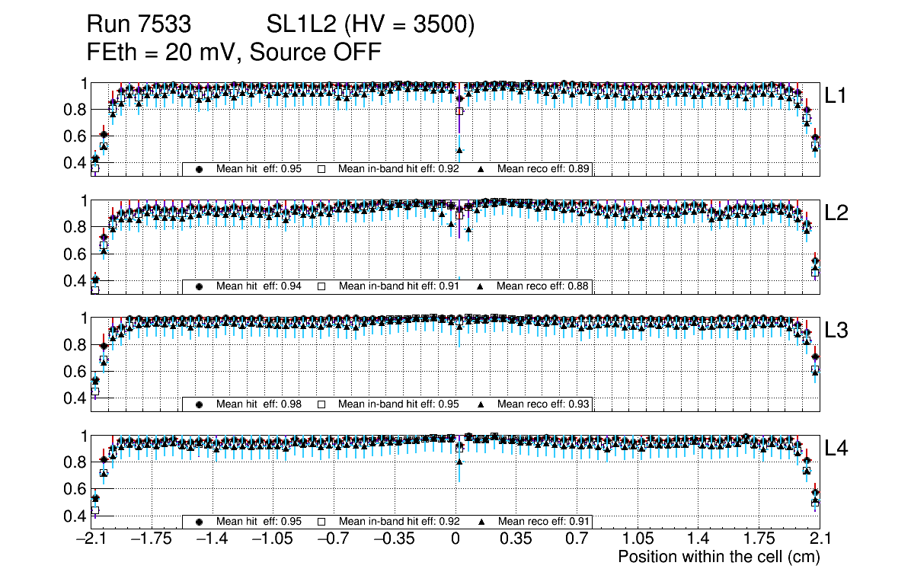This screenshot has height=588, width=911.
Task: Click the triangle marker beside reco eff 0.89
Action: pyautogui.click(x=481, y=169)
